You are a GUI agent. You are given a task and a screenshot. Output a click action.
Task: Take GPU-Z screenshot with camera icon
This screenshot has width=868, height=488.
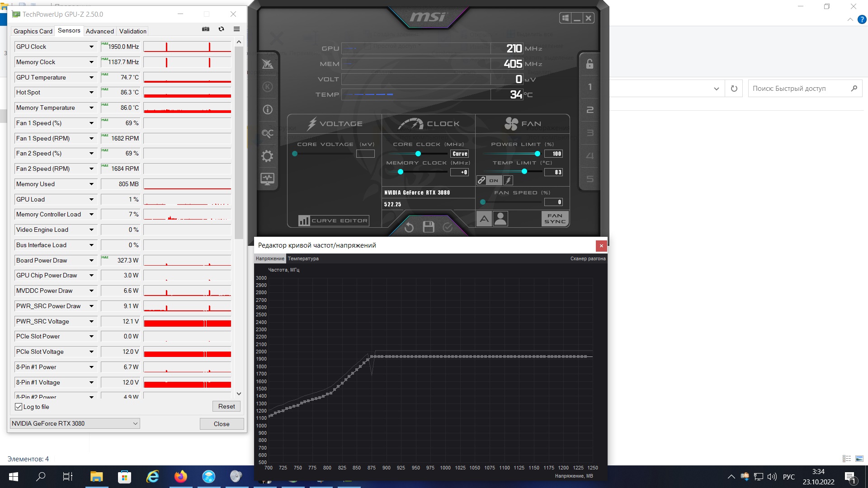pyautogui.click(x=206, y=29)
